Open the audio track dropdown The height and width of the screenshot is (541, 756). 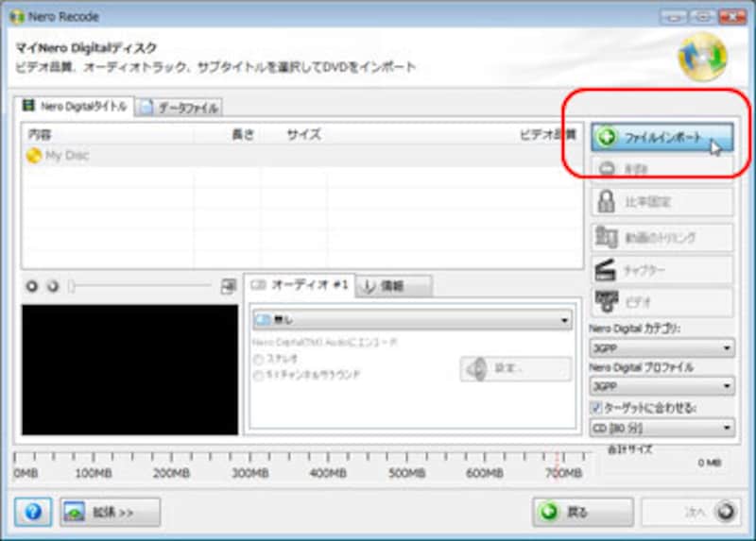tap(413, 320)
